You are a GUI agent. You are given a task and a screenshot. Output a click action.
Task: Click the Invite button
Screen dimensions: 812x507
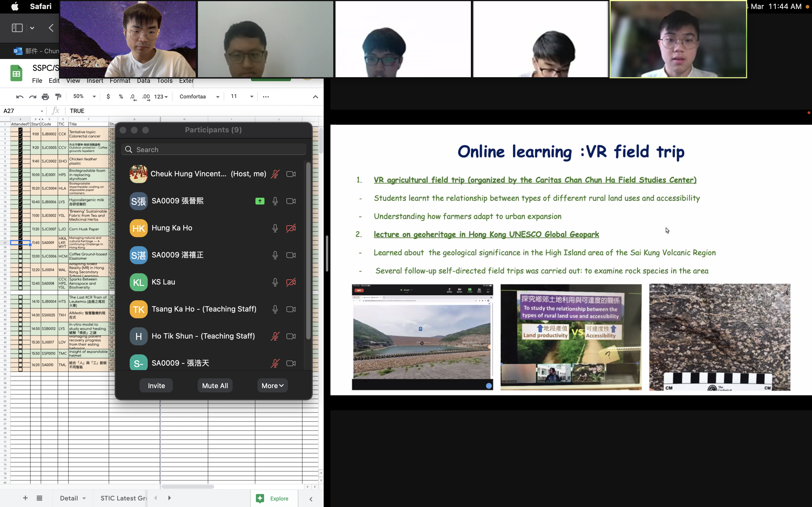156,386
